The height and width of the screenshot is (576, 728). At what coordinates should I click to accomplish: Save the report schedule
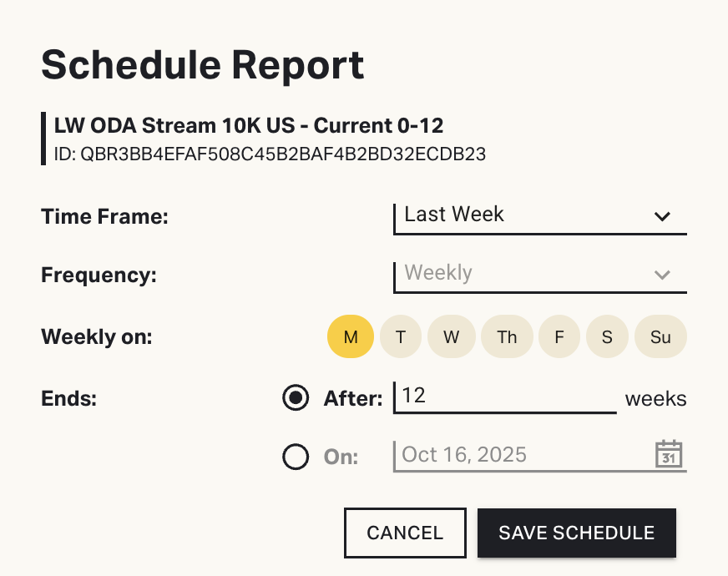[x=576, y=533]
